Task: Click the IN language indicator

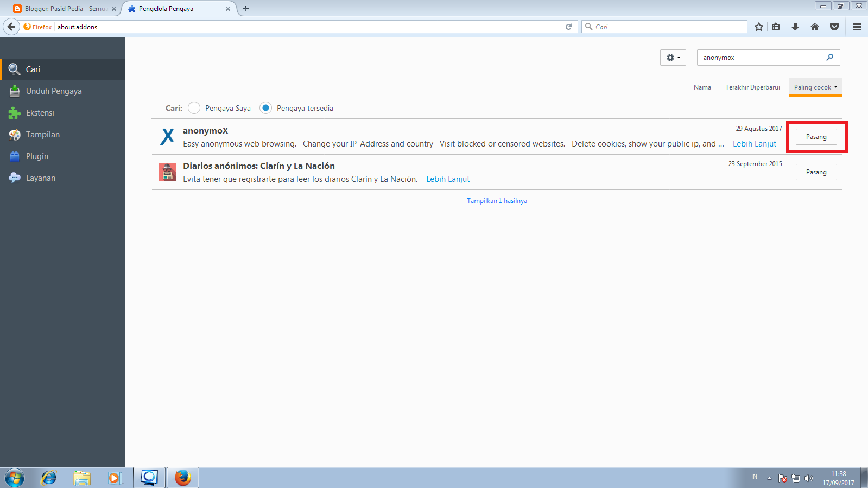Action: point(754,477)
